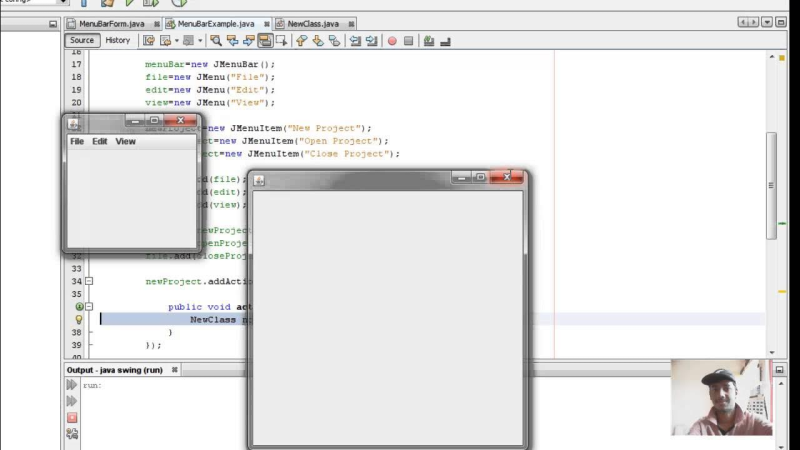Switch to NewClass.java tab
Screen dimensions: 800x450
click(x=313, y=23)
